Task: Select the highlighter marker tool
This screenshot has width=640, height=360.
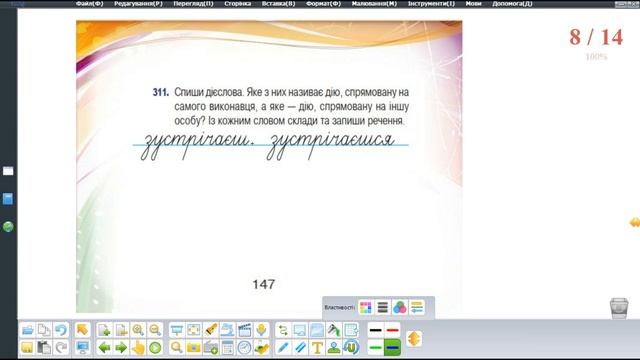Action: pyautogui.click(x=300, y=348)
